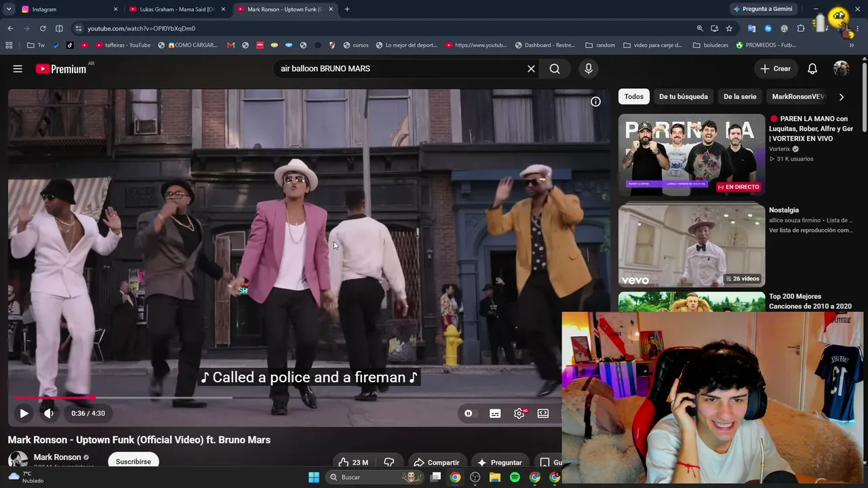Open the video para canje bookmarks folder
This screenshot has width=868, height=488.
[x=652, y=45]
